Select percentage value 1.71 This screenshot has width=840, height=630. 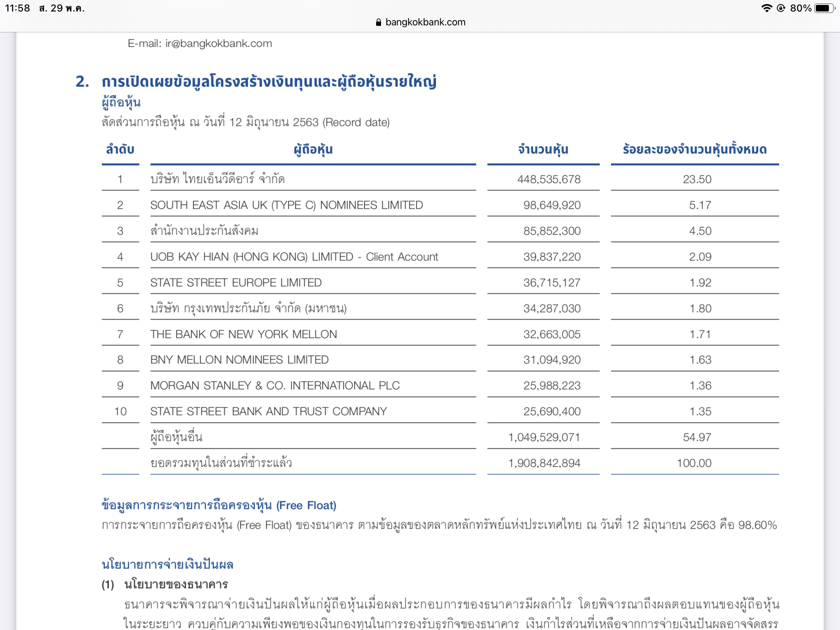[x=700, y=334]
